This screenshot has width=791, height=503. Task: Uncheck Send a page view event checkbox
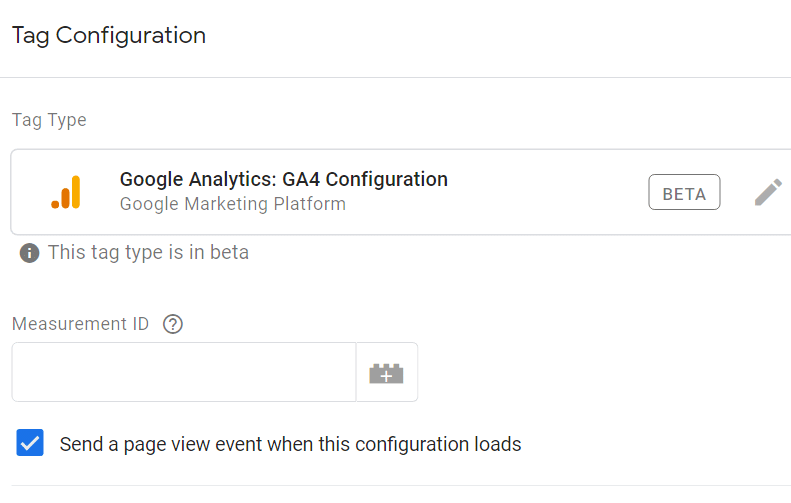click(x=31, y=443)
